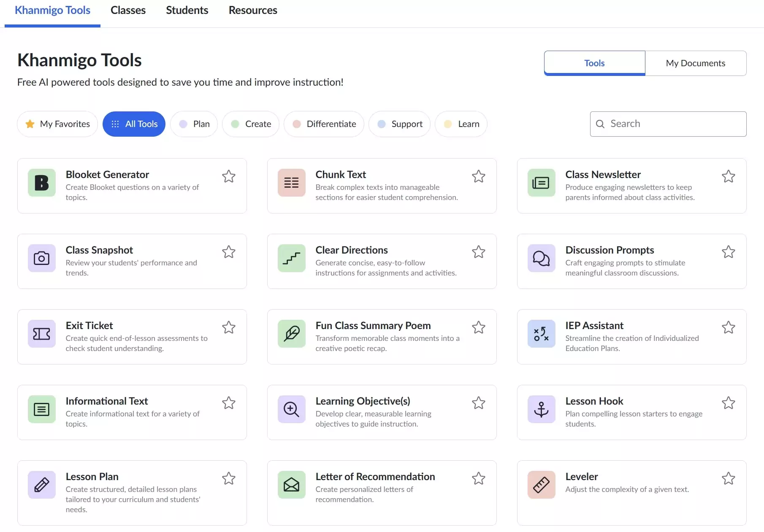The image size is (764, 532).
Task: Open the Exit Ticket icon
Action: coord(41,334)
